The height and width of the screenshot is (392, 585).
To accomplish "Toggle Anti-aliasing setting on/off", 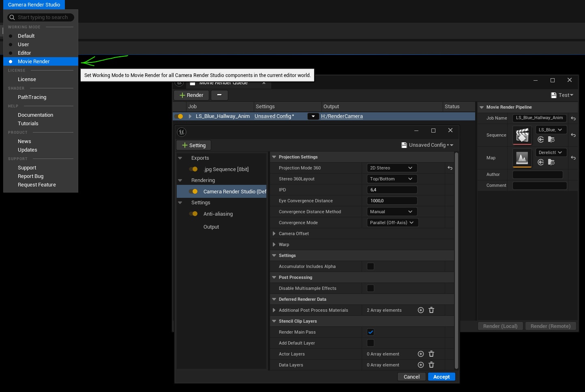I will [193, 214].
